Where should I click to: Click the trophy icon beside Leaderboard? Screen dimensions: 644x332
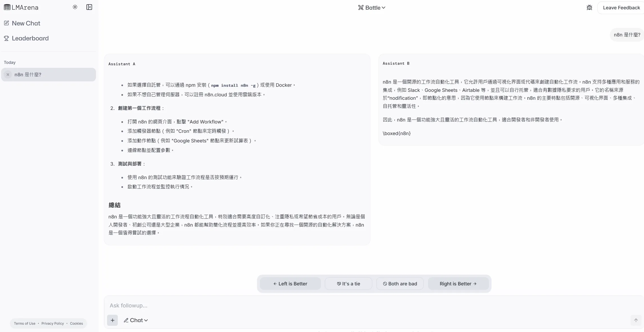coord(6,38)
